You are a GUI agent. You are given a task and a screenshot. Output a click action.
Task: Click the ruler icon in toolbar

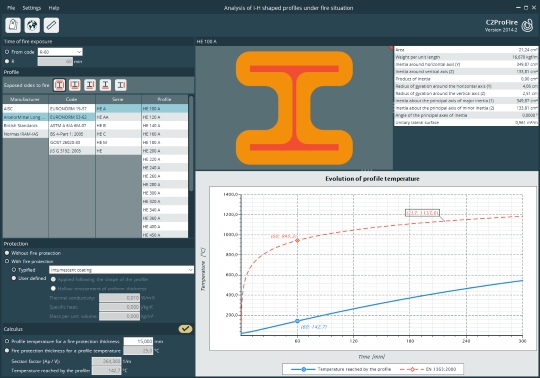pyautogui.click(x=51, y=25)
